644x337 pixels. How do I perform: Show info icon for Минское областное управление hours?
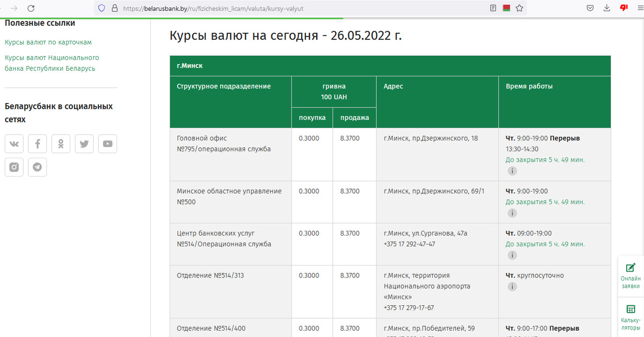pos(513,213)
